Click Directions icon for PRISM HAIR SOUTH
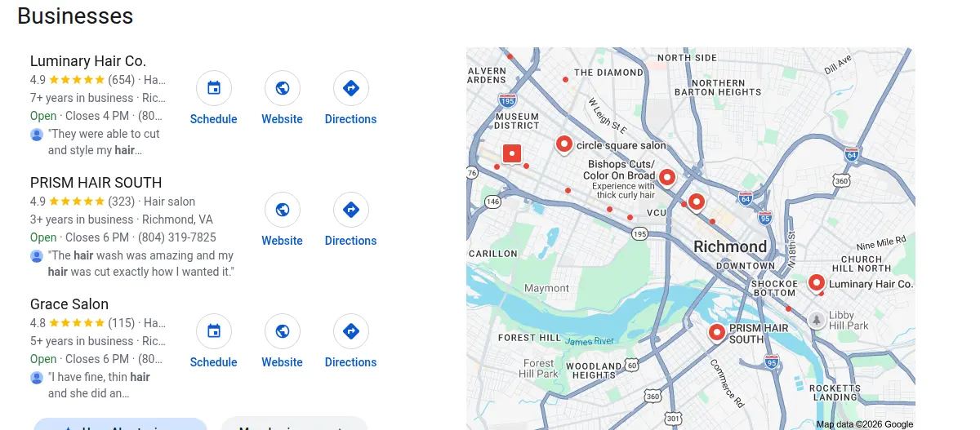Screen dimensions: 980x430 [351, 210]
